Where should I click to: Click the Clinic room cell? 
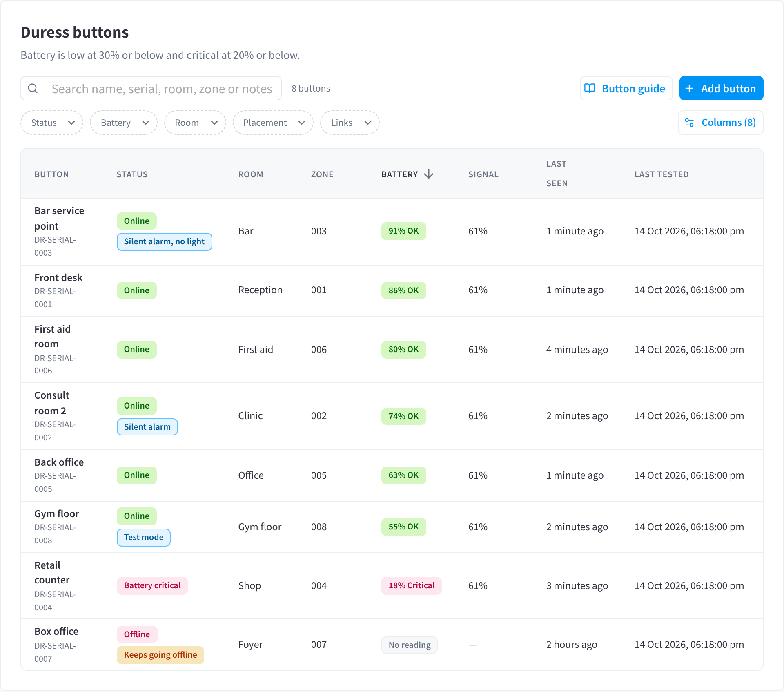[x=250, y=416]
